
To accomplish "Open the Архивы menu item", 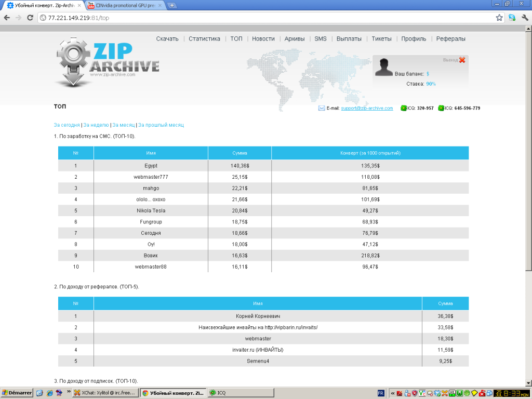I will (295, 38).
